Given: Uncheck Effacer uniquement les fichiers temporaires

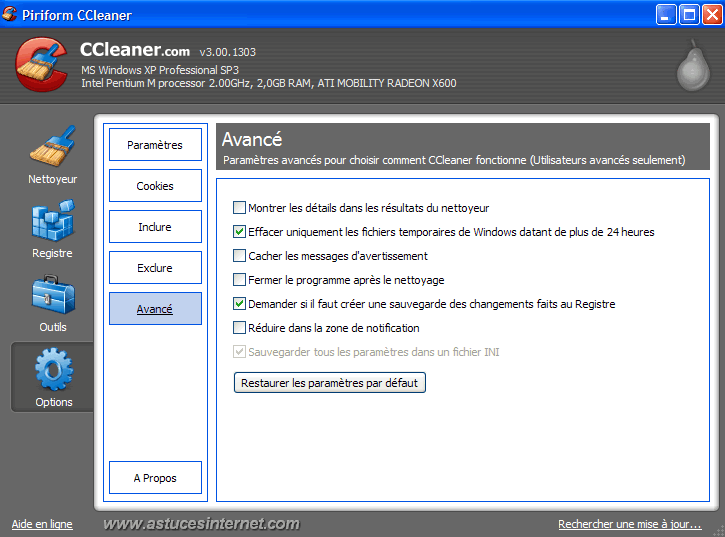Looking at the screenshot, I should click(x=239, y=232).
